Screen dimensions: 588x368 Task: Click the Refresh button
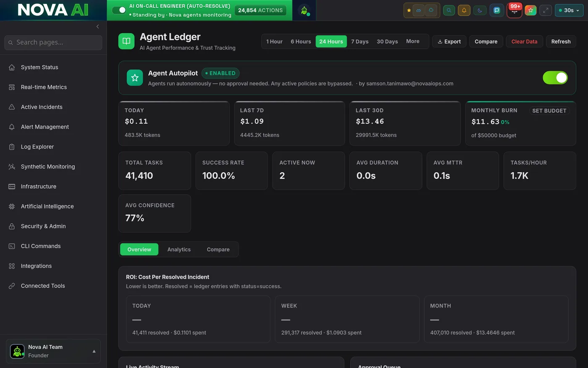[x=561, y=42]
